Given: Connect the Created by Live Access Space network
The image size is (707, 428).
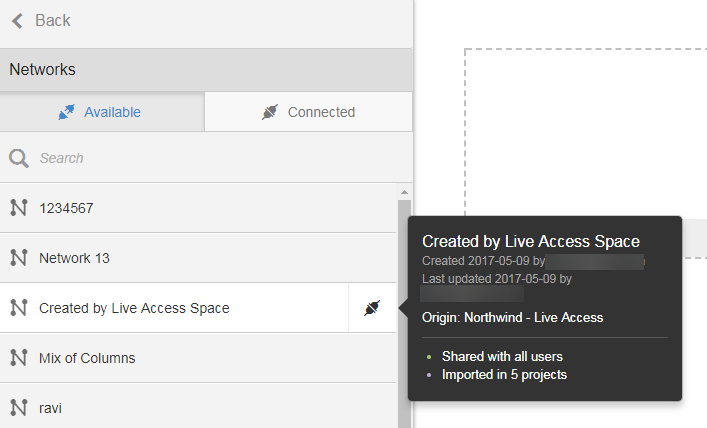Looking at the screenshot, I should point(372,308).
